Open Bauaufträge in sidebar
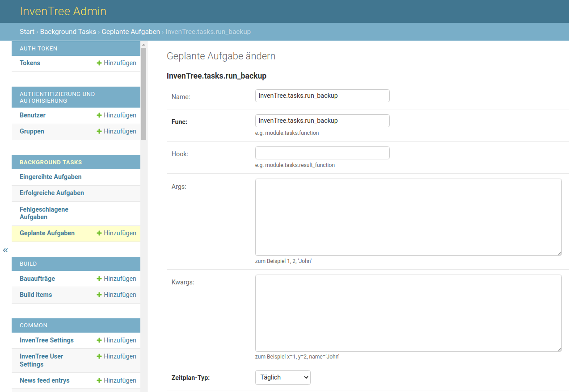Viewport: 569px width, 392px height. 37,279
